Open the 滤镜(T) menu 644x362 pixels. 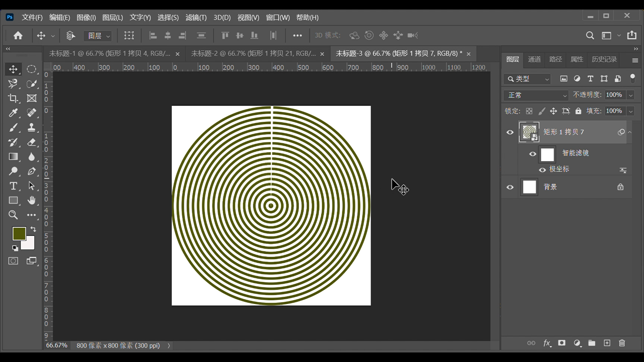pyautogui.click(x=196, y=17)
